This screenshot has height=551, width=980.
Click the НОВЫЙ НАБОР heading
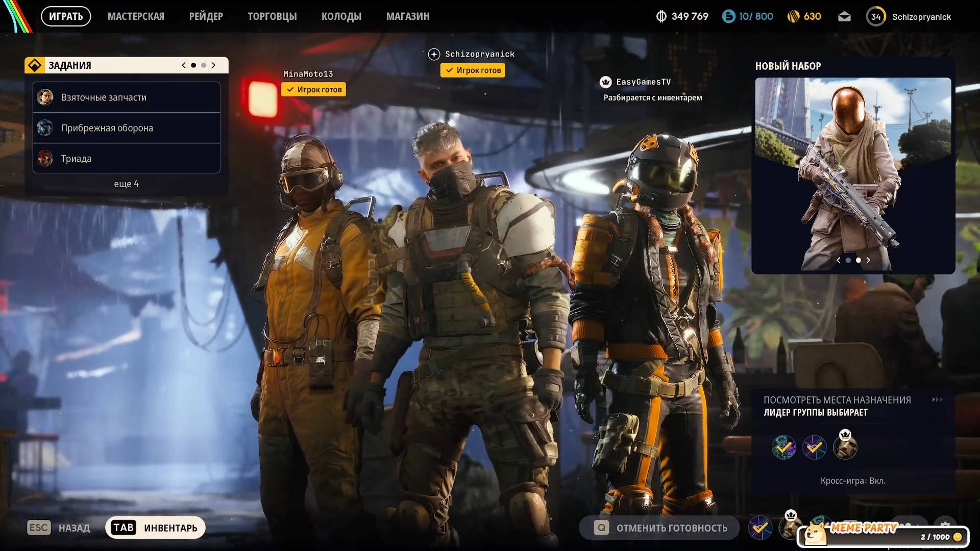pos(788,66)
